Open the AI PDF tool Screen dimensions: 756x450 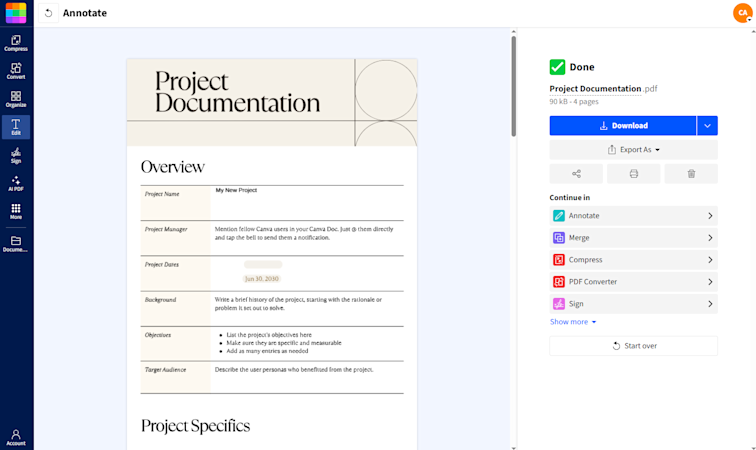click(16, 183)
